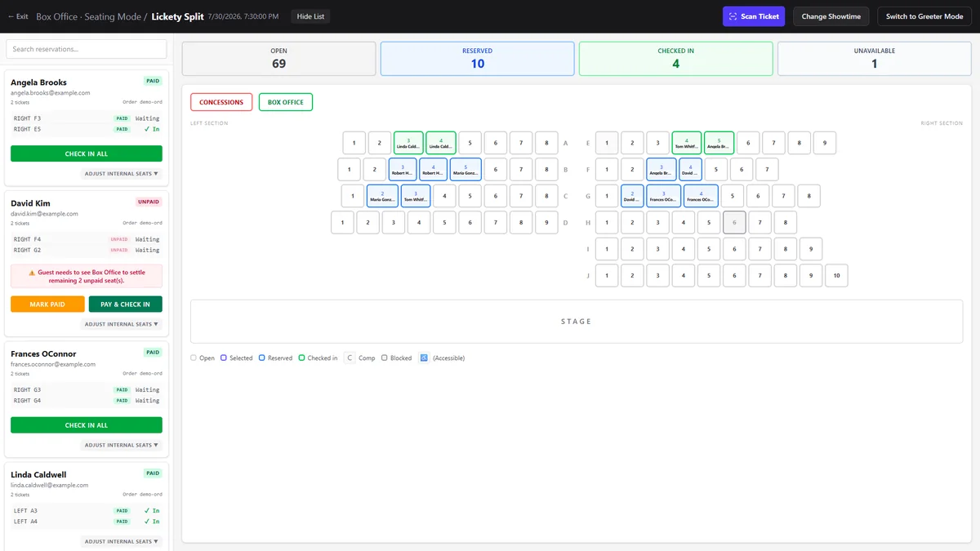Viewport: 980px width, 551px height.
Task: Select open seat 8 in row G
Action: click(x=808, y=196)
